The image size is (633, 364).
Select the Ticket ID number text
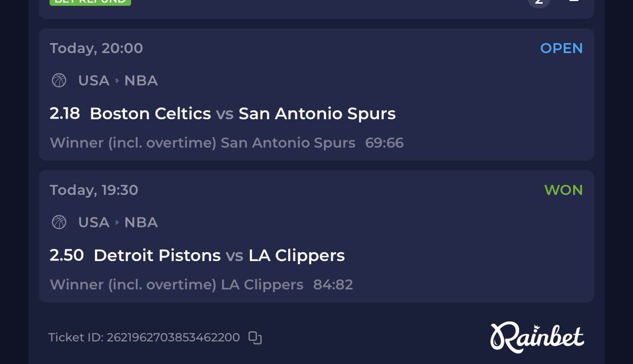pyautogui.click(x=173, y=337)
